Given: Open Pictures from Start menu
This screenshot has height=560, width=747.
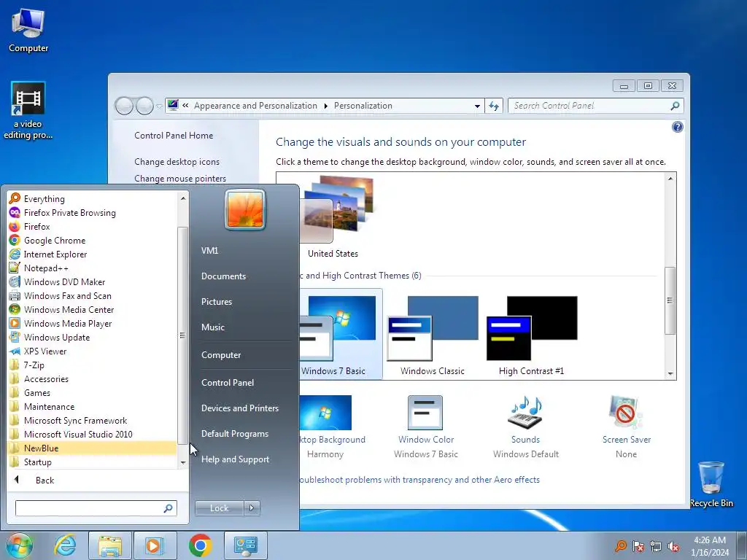Looking at the screenshot, I should pyautogui.click(x=216, y=301).
